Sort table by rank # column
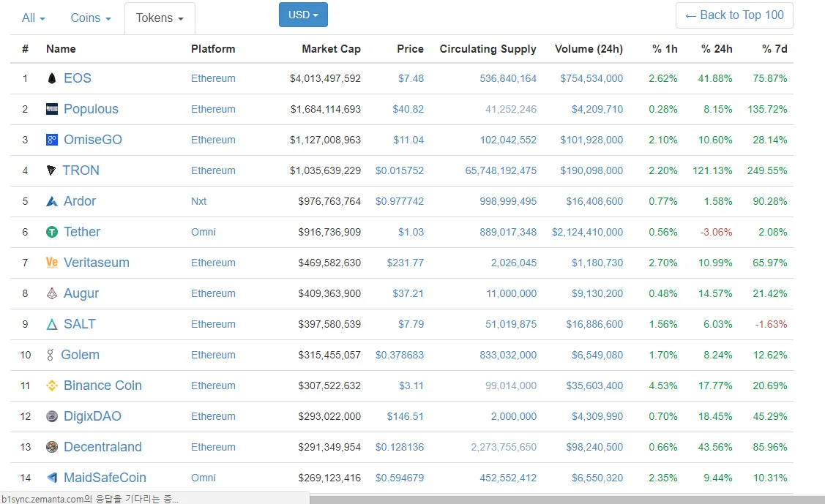This screenshot has width=825, height=504. (25, 49)
